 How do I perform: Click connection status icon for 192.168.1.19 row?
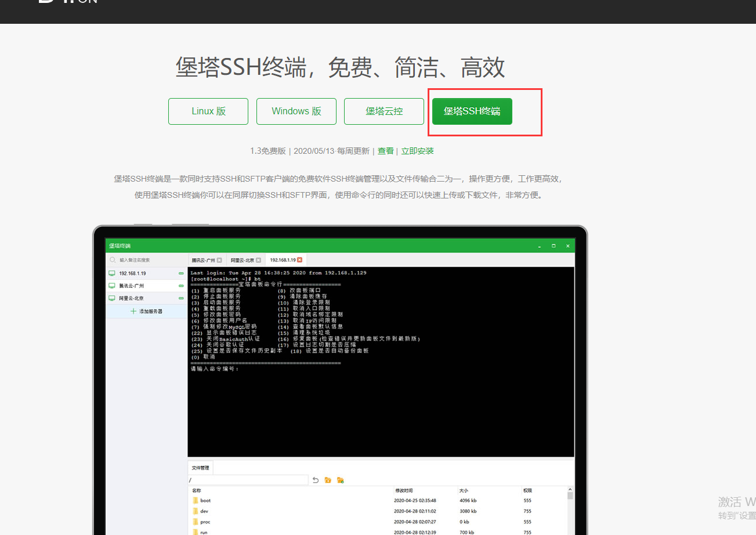181,273
